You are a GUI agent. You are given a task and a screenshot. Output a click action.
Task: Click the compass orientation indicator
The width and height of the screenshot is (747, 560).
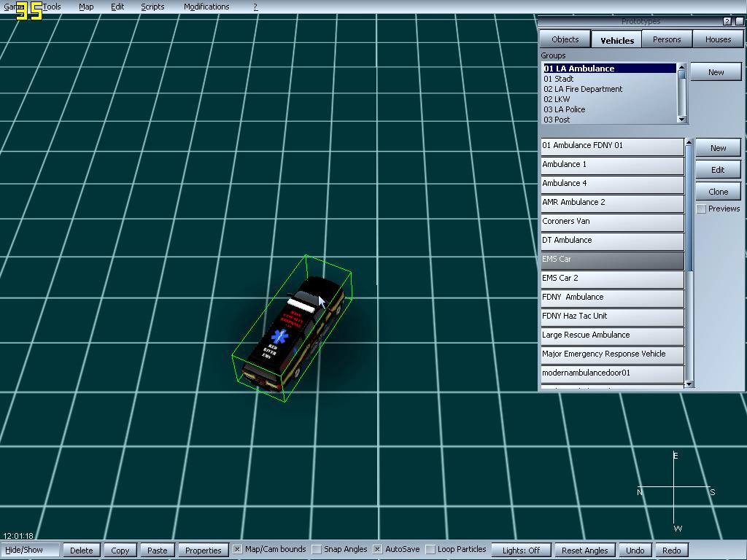(675, 489)
